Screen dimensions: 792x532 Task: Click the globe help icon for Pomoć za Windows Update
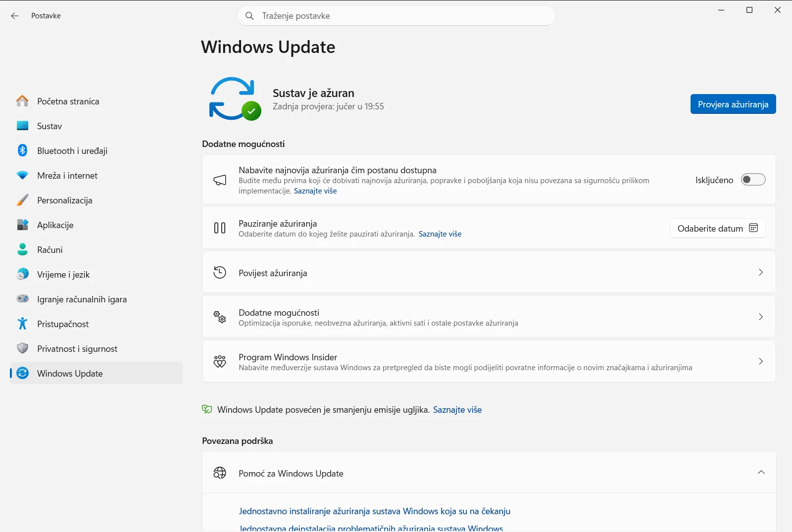point(220,473)
